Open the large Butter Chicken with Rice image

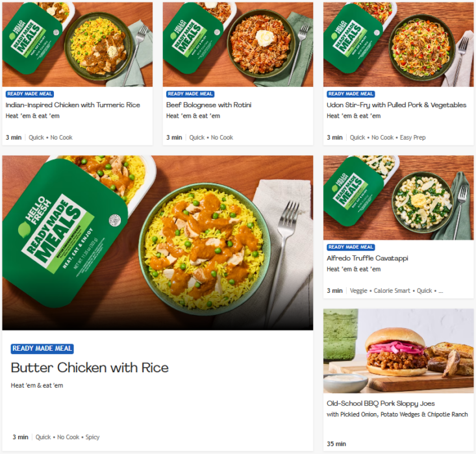157,243
